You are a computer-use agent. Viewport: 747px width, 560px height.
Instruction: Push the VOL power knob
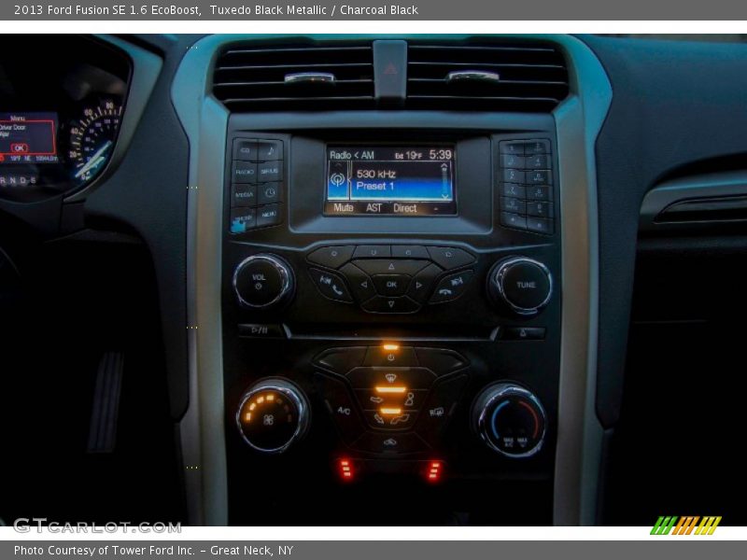click(263, 281)
